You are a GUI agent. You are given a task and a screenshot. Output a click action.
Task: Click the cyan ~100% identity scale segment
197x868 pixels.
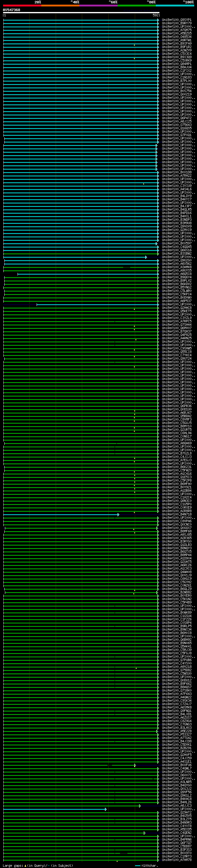click(175, 6)
